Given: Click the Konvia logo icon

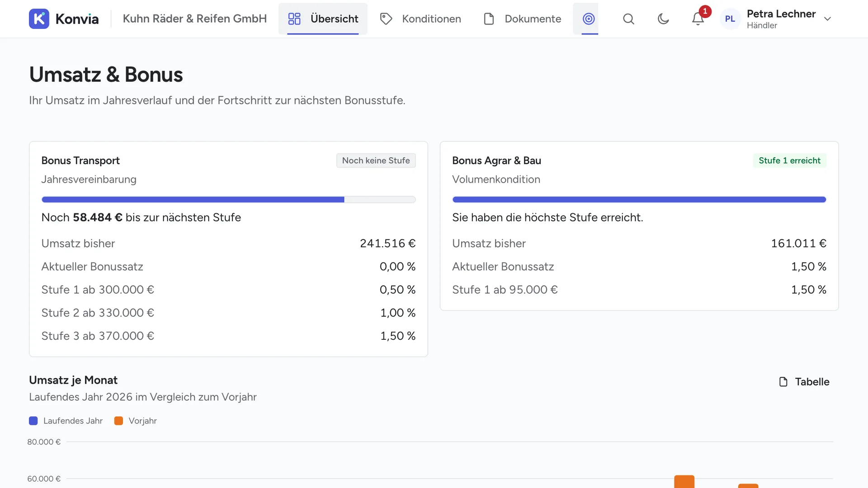Looking at the screenshot, I should pyautogui.click(x=39, y=19).
